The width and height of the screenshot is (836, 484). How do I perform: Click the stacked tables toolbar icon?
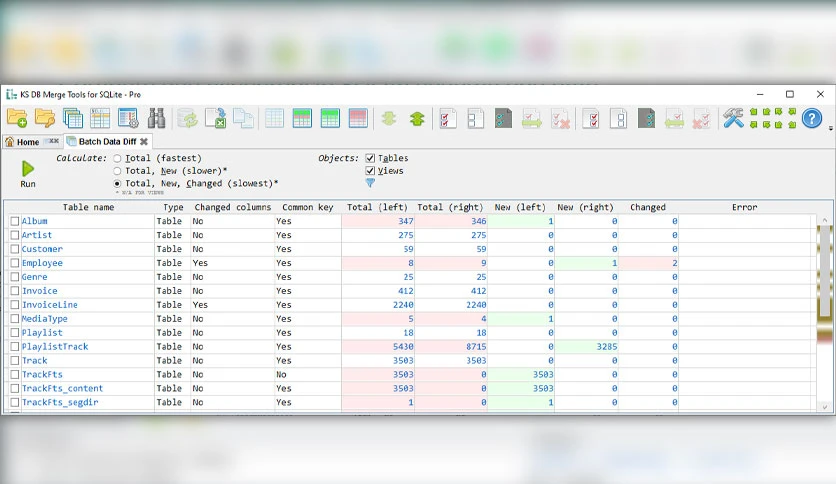click(73, 118)
